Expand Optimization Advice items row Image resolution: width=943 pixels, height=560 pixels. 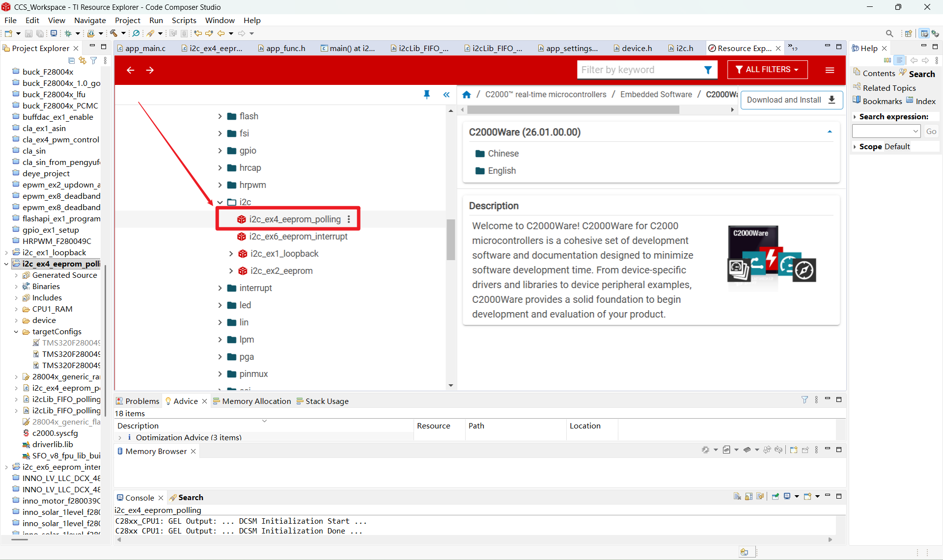(120, 437)
